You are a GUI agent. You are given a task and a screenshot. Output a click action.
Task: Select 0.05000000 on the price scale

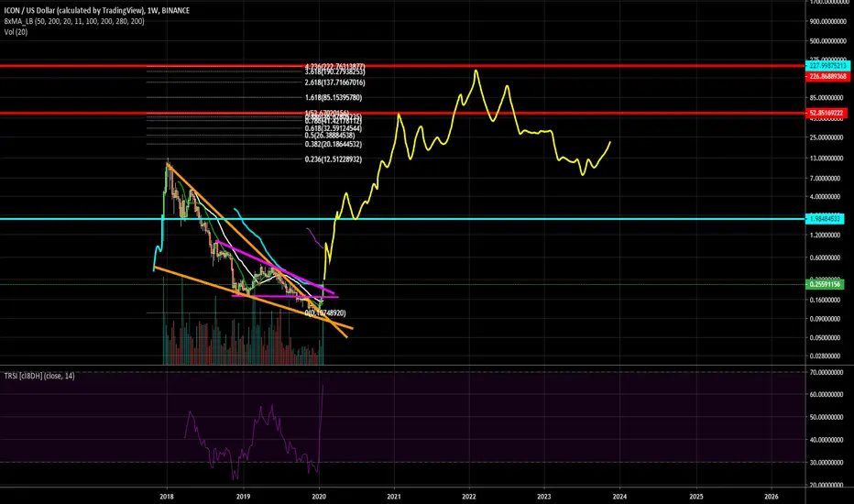coord(827,338)
